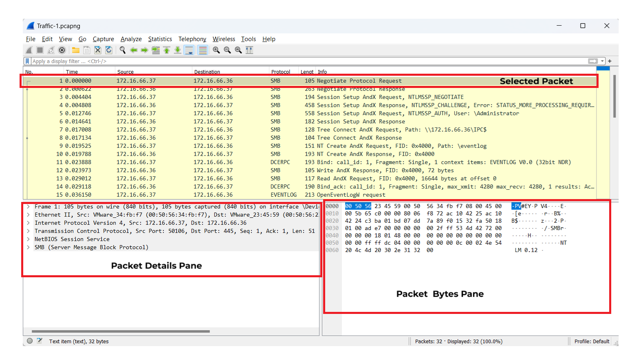Screen dimensions: 643x364
Task: Click the display filter bookmark icon
Action: pos(27,61)
